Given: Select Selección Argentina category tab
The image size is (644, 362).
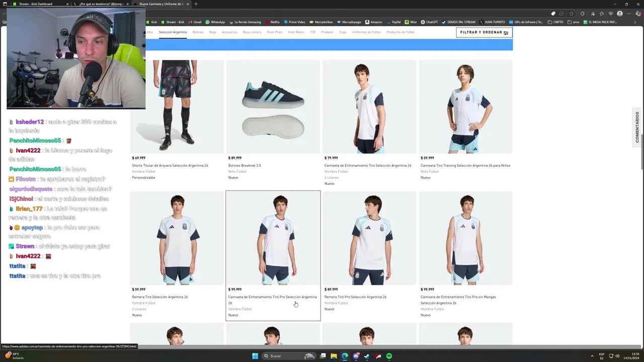Looking at the screenshot, I should click(x=173, y=32).
